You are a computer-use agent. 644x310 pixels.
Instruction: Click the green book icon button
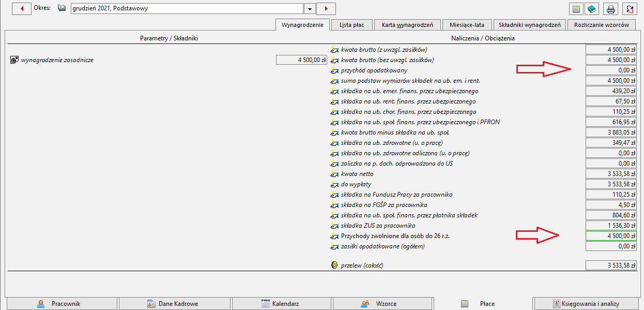(592, 9)
